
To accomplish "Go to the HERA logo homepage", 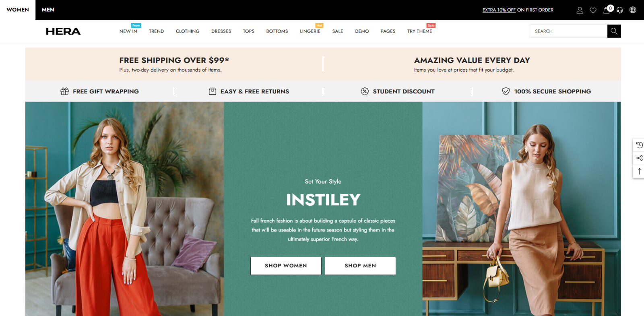I will (x=63, y=31).
